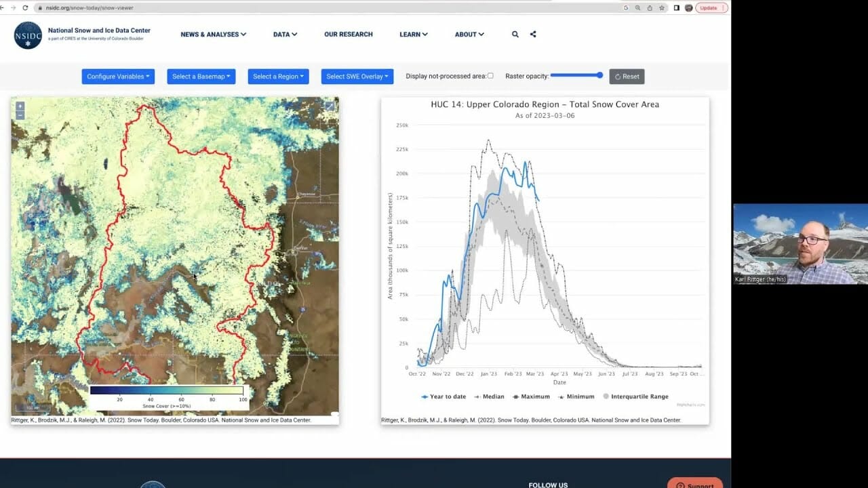Click the browser Update button

click(x=711, y=7)
